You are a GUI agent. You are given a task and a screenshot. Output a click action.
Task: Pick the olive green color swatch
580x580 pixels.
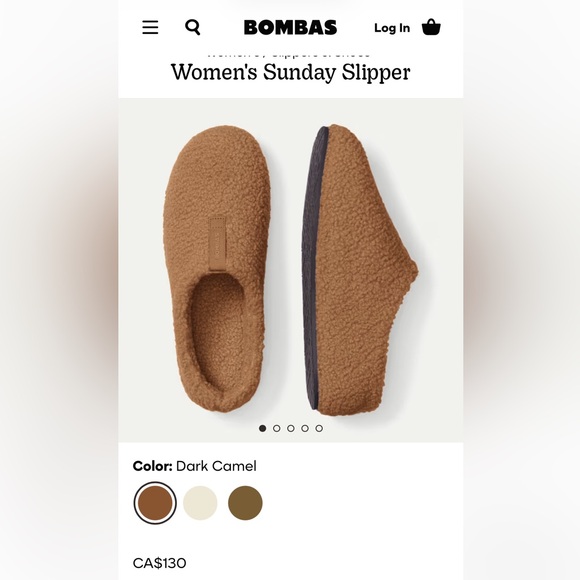pyautogui.click(x=245, y=503)
